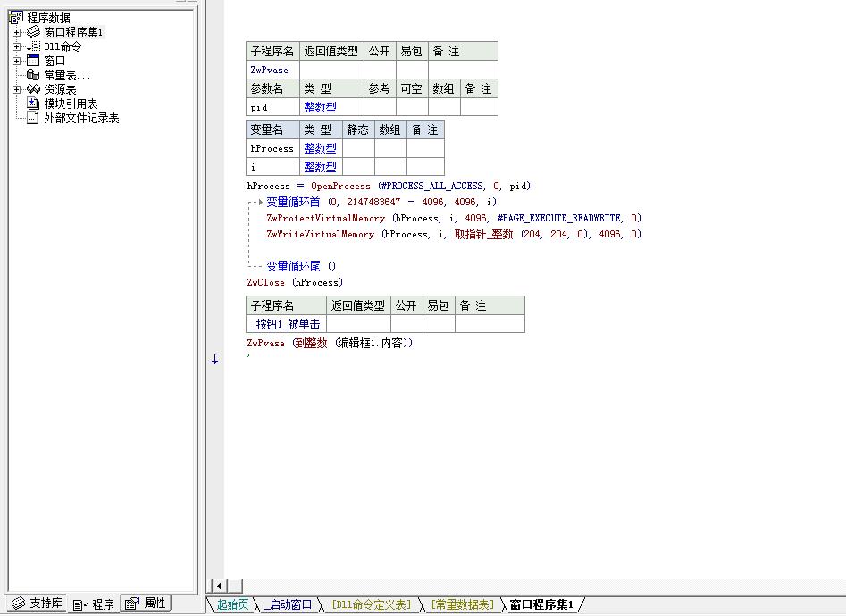The image size is (846, 616).
Task: Click 整数型 type of variable i
Action: click(x=320, y=167)
